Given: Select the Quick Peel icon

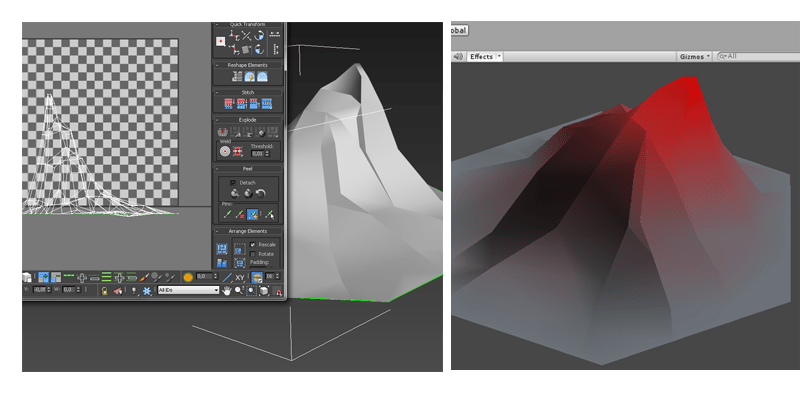Looking at the screenshot, I should (235, 194).
